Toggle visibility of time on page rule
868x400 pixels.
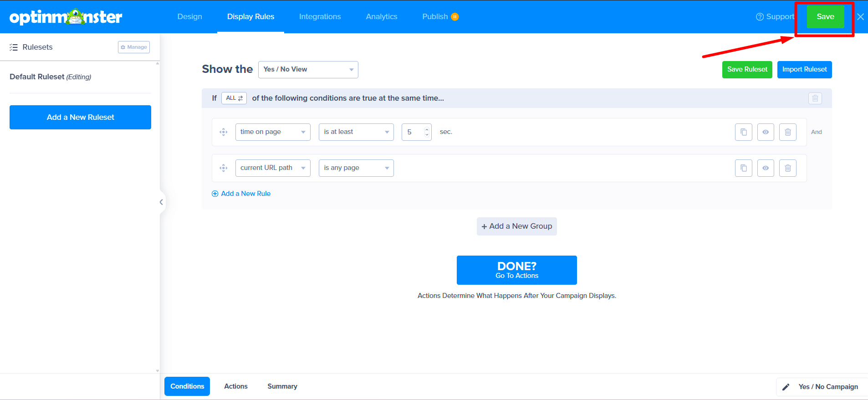click(766, 132)
